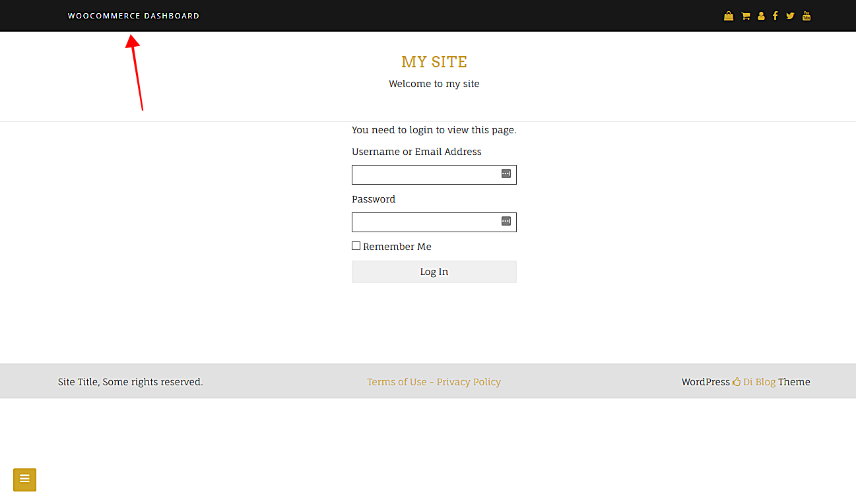Open the Terms of Use link
The width and height of the screenshot is (856, 504).
click(397, 382)
